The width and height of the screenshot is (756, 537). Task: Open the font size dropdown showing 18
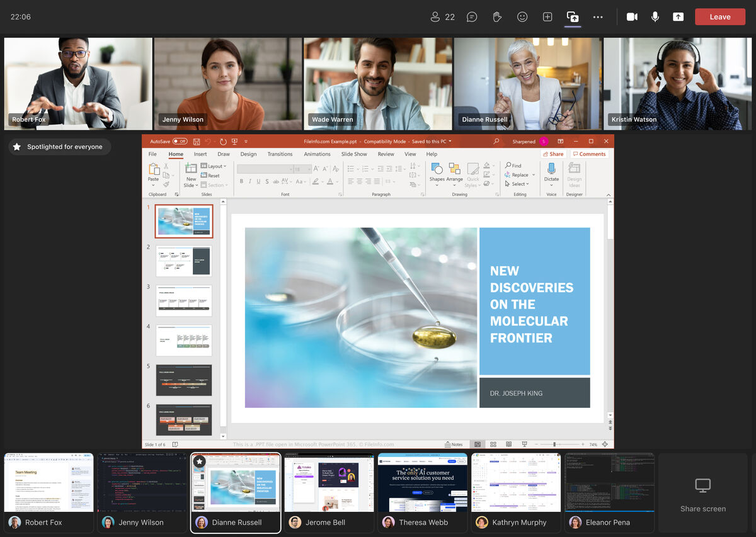302,169
